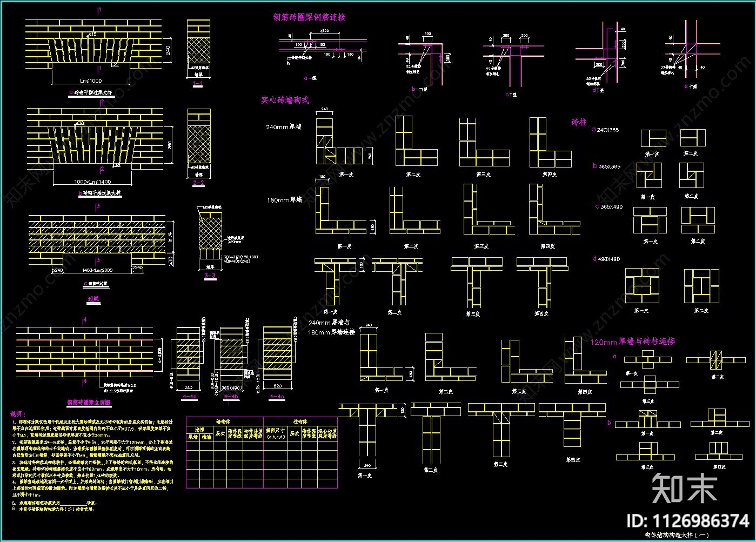Click the 砌体结构构造大样 drawing title
This screenshot has width=756, height=542.
(697, 534)
